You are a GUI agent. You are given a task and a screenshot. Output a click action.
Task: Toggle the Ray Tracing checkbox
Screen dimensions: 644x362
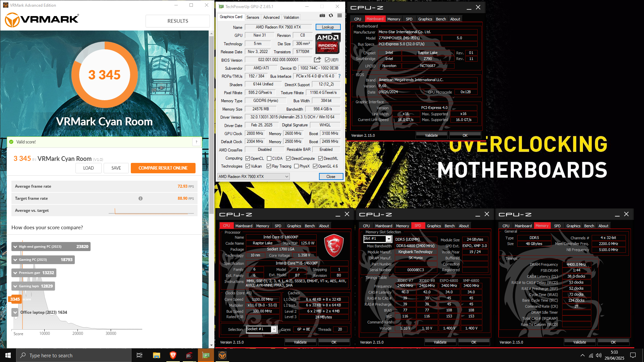[x=269, y=166]
